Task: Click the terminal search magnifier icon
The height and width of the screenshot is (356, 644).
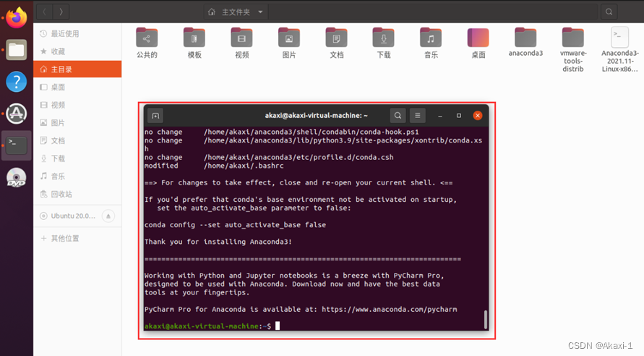Action: coord(398,116)
